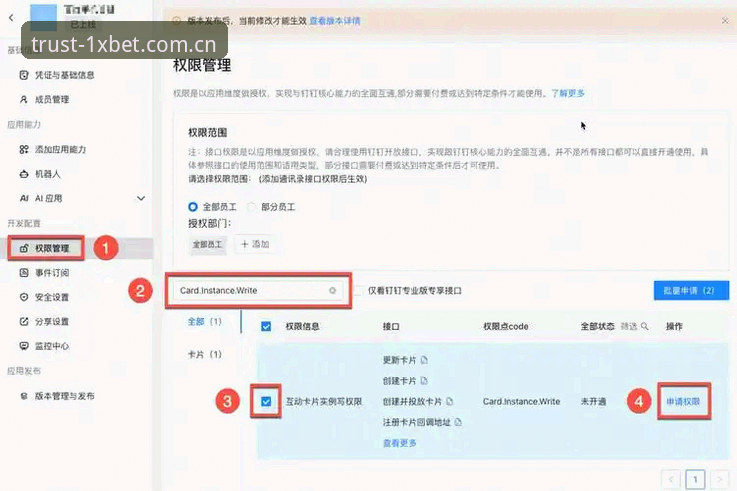
Task: Click the 版本管理与发布 icon
Action: [x=24, y=396]
